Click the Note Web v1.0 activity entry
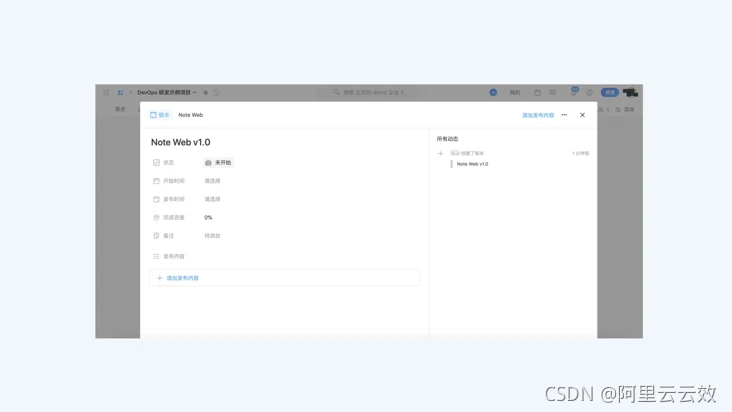 click(472, 164)
